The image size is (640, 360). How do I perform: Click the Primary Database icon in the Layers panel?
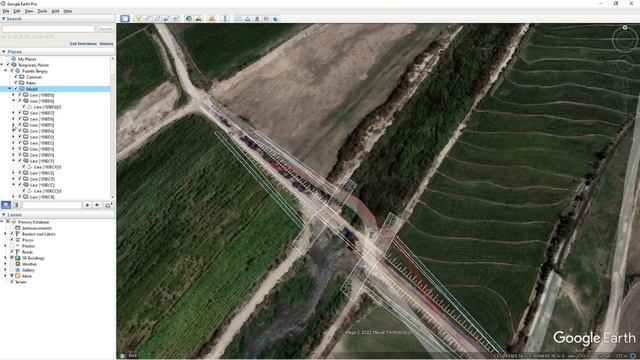(14, 222)
